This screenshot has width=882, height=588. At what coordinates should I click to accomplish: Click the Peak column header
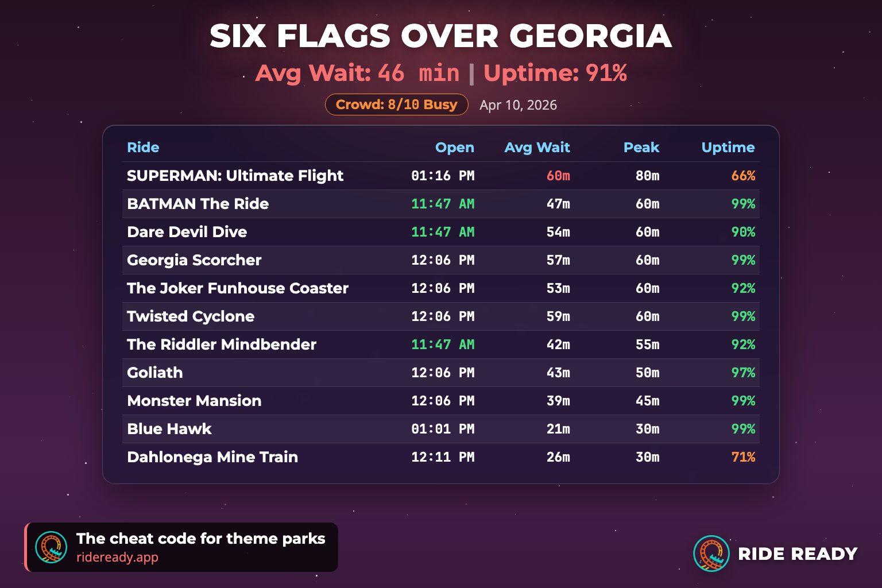[x=641, y=148]
